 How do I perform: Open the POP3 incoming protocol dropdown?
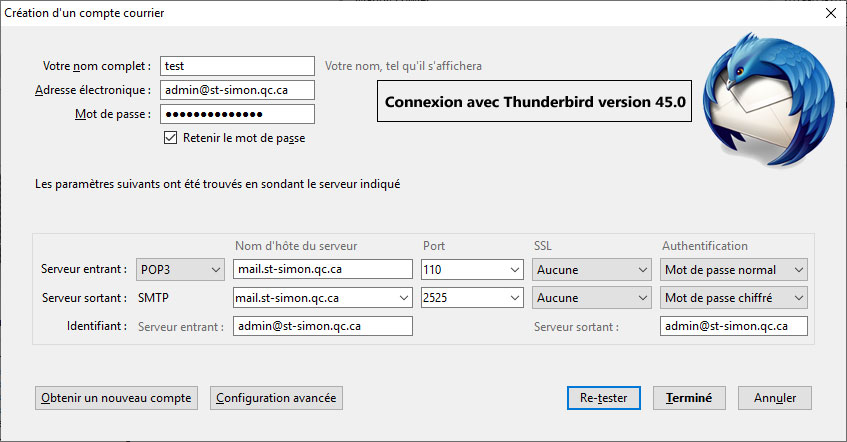coord(180,269)
